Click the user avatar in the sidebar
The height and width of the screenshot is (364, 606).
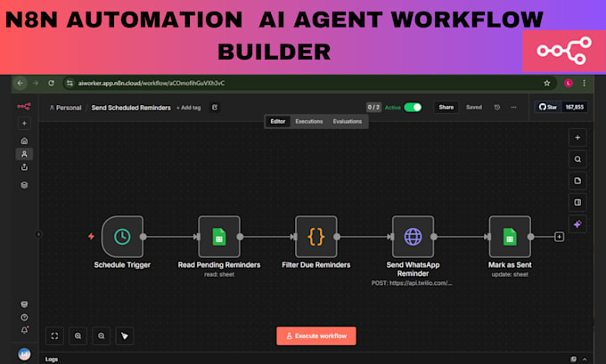coord(24,353)
